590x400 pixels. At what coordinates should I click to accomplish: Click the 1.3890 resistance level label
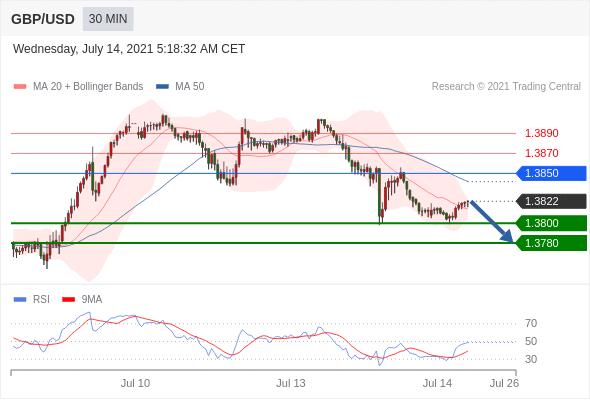(541, 133)
